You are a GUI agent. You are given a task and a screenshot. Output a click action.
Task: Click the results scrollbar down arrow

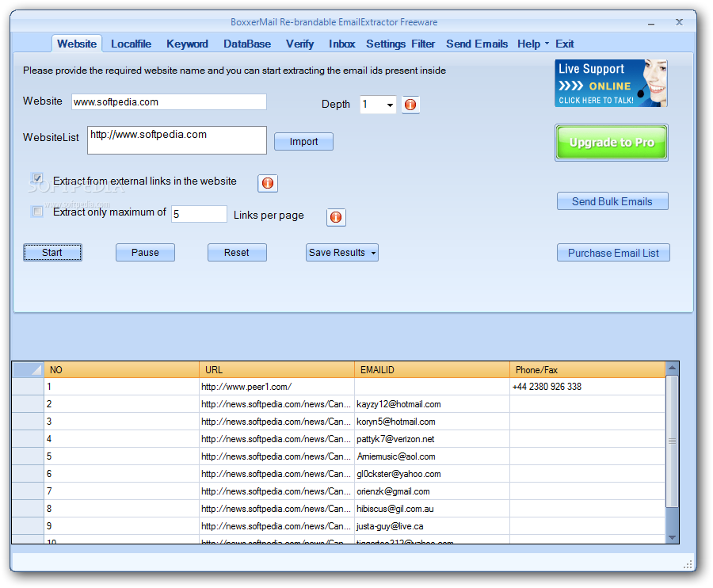[672, 537]
